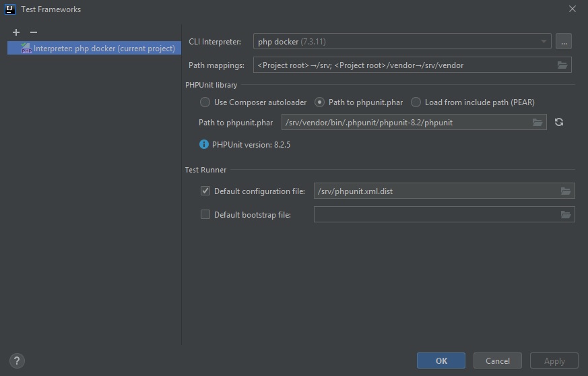The height and width of the screenshot is (376, 588).
Task: Browse for default bootstrap file
Action: click(566, 214)
